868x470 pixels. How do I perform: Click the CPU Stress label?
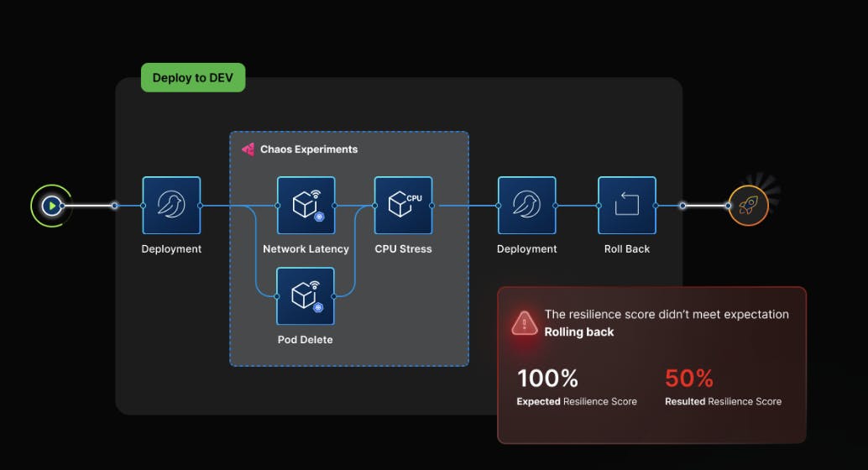click(x=404, y=249)
